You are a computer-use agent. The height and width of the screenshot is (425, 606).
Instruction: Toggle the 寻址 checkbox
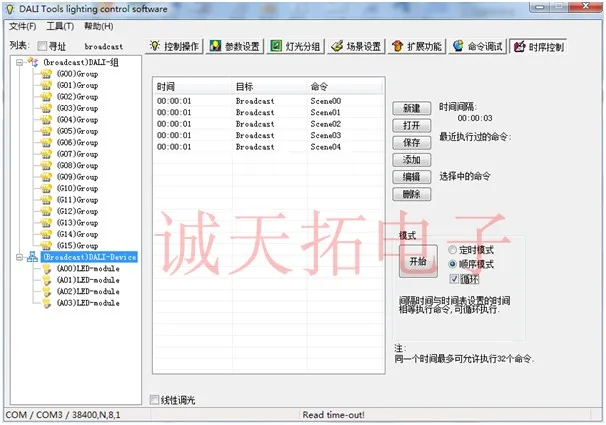[42, 46]
